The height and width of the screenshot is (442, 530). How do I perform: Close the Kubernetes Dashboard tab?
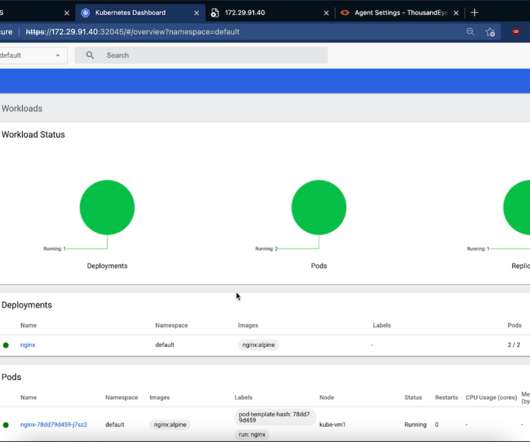[x=196, y=13]
